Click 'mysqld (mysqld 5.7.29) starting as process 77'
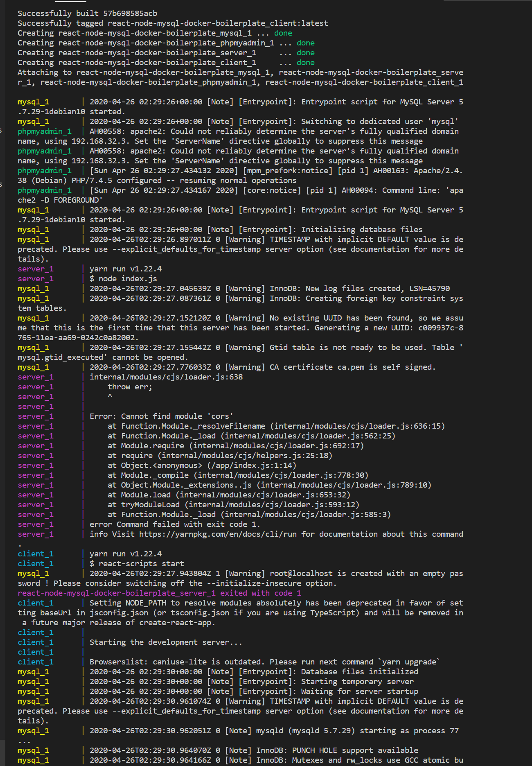 pos(357,731)
